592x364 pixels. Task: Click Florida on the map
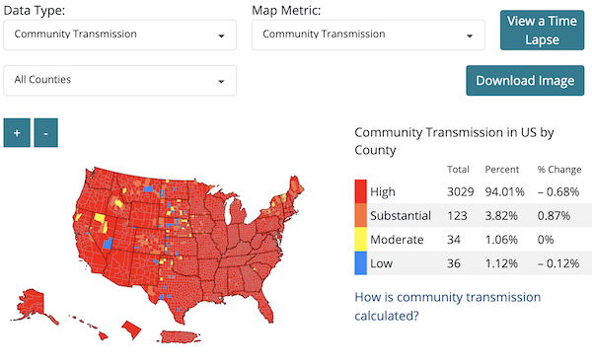point(264,306)
